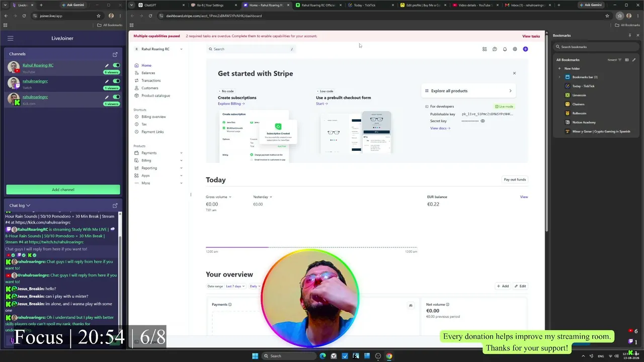The image size is (644, 362).
Task: Reveal the Secret key with eye icon
Action: [482, 121]
